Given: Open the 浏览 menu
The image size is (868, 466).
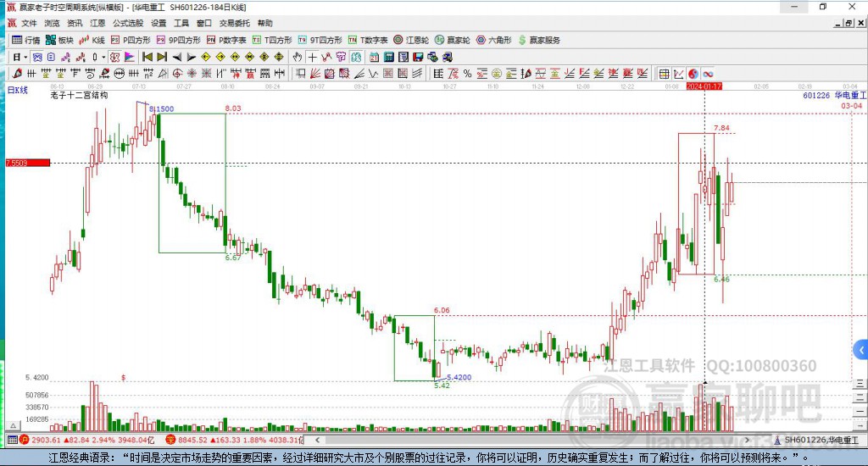Looking at the screenshot, I should (52, 23).
